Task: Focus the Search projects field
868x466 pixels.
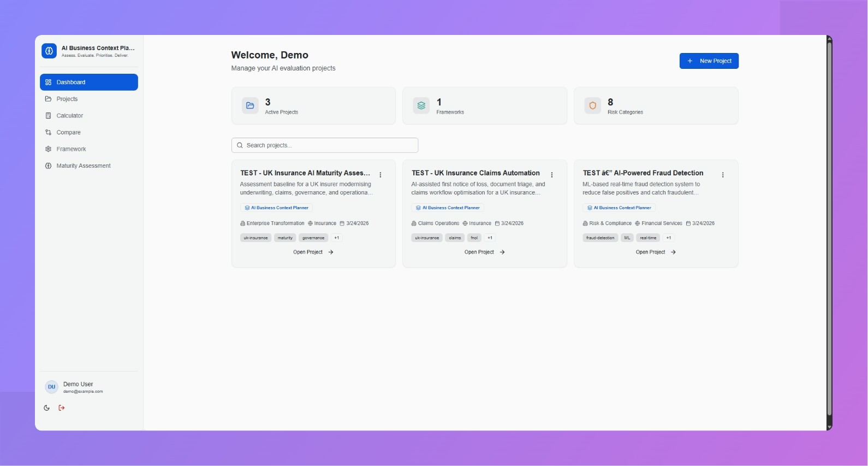Action: (x=325, y=145)
